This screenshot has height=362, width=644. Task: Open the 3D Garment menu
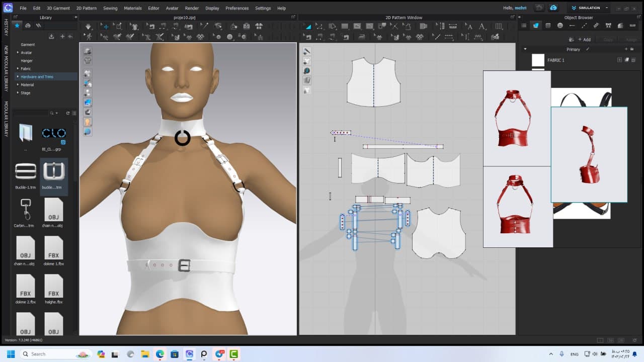pyautogui.click(x=59, y=8)
